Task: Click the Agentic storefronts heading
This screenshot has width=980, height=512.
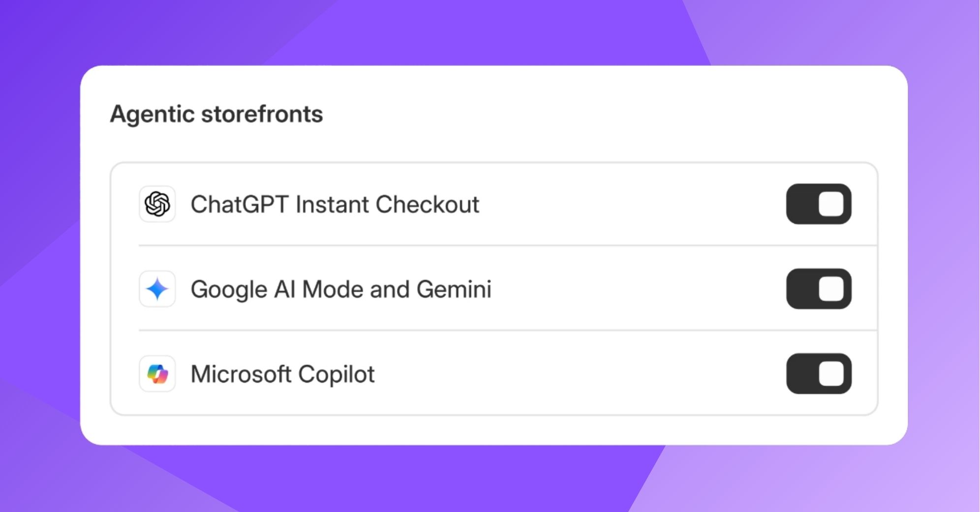Action: pyautogui.click(x=216, y=114)
